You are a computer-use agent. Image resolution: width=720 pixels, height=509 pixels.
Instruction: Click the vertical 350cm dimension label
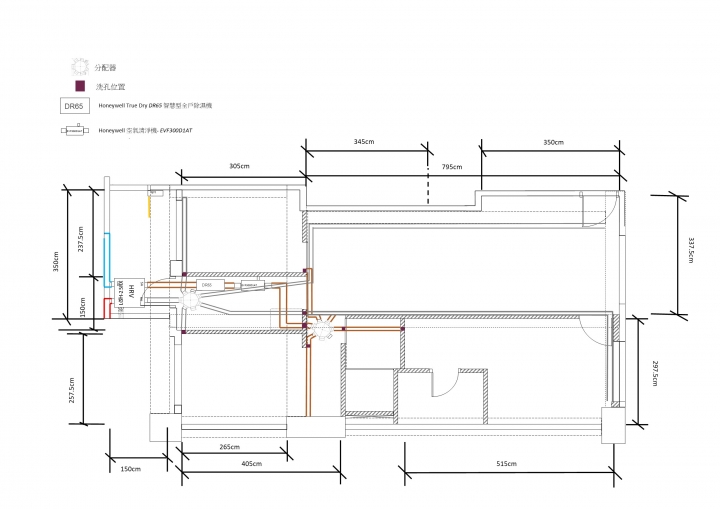pos(56,261)
